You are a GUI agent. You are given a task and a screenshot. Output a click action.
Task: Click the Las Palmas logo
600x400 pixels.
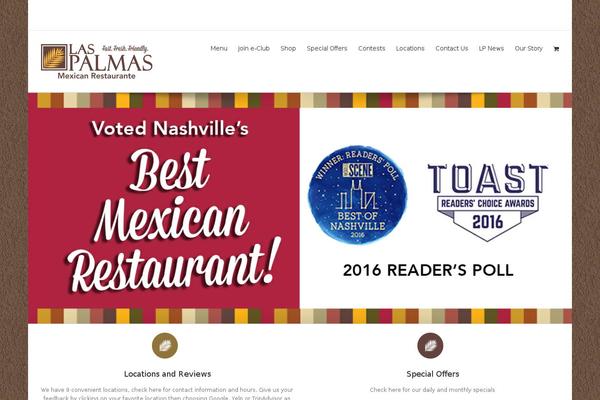click(x=97, y=62)
